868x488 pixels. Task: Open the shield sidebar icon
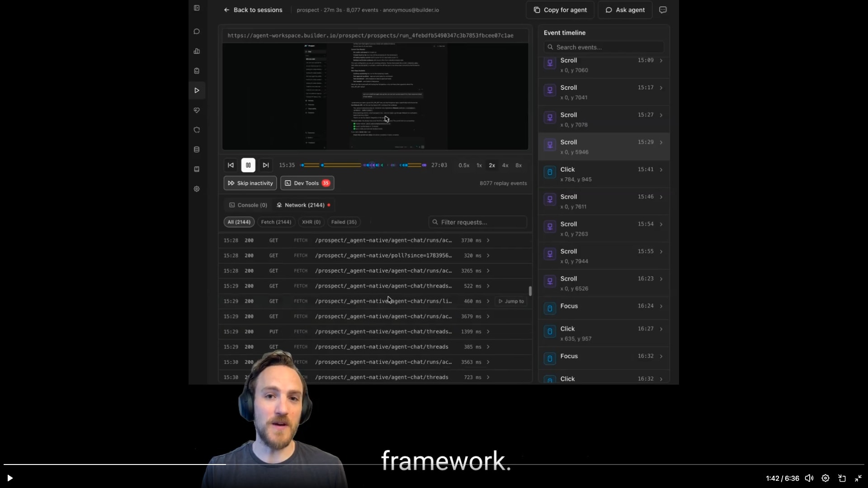(197, 130)
